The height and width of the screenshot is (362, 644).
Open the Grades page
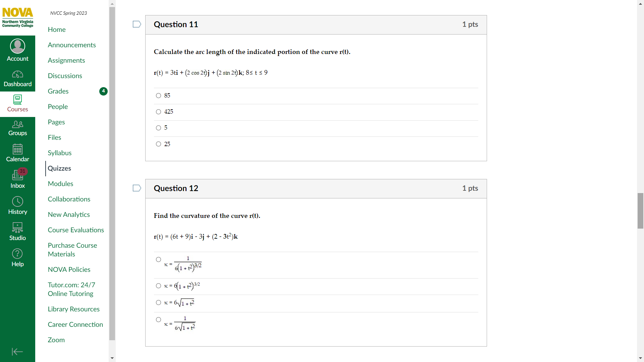pos(58,91)
